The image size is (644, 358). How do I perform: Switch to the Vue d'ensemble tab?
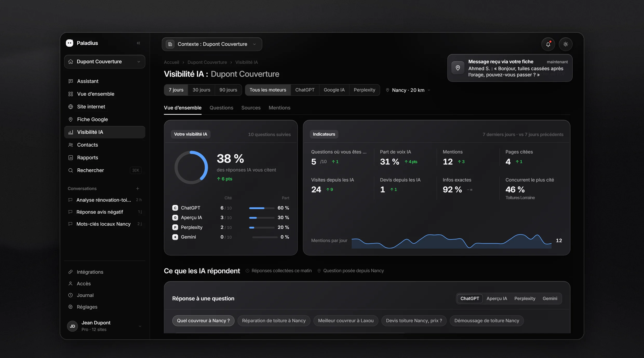coord(183,108)
